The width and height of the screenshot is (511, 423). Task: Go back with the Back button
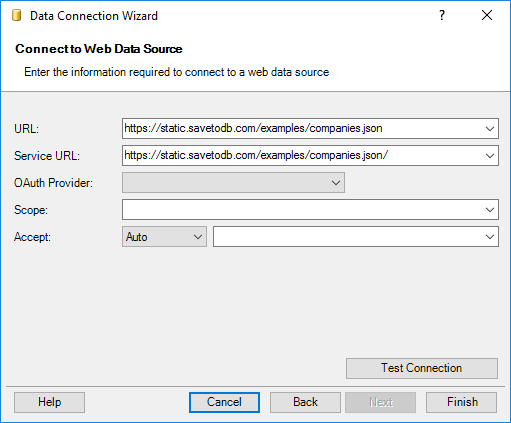coord(305,402)
